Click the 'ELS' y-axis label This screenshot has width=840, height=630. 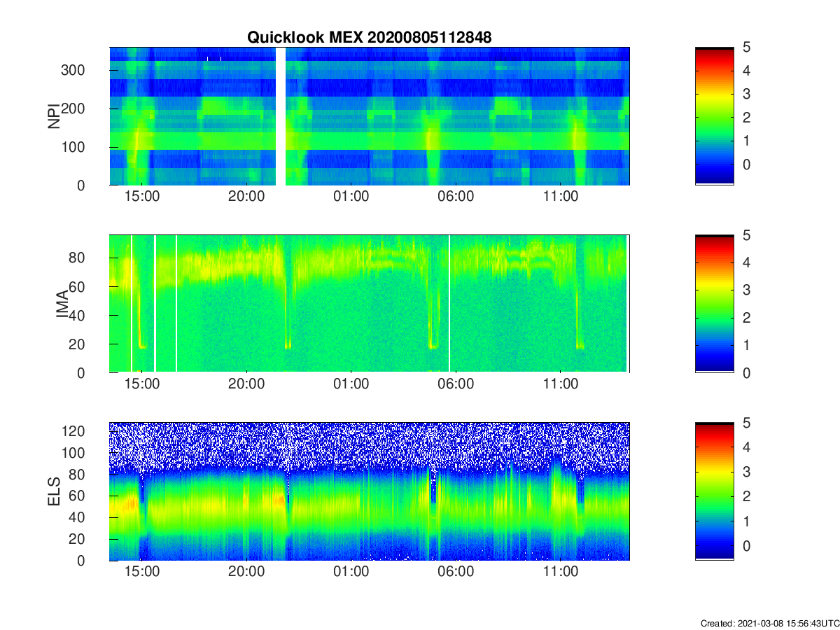(x=54, y=491)
